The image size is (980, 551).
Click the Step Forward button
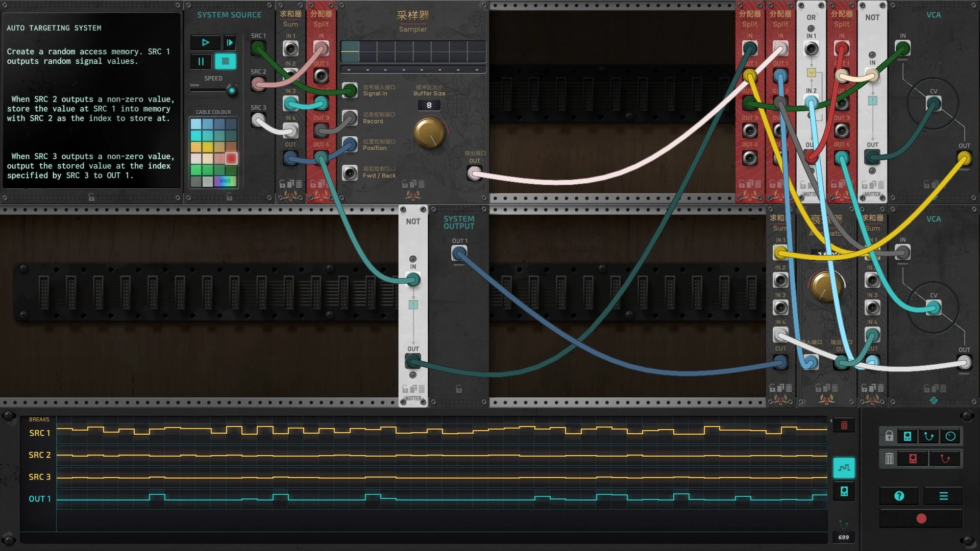(x=230, y=43)
